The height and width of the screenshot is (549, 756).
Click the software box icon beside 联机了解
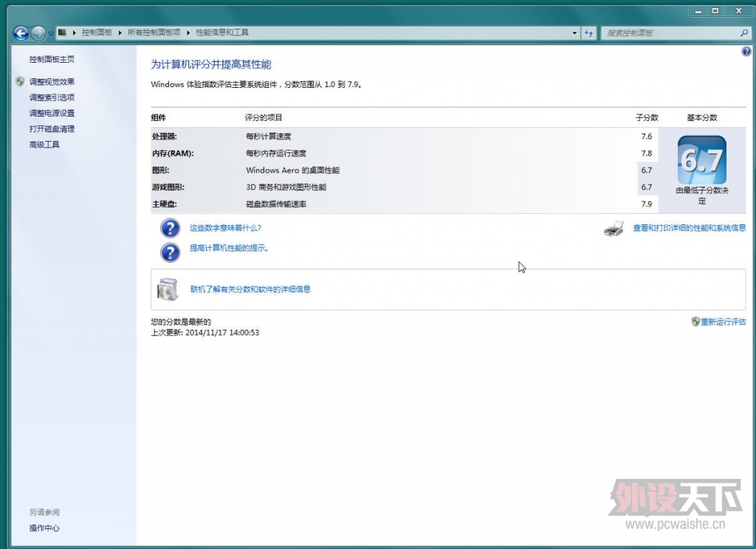point(168,289)
